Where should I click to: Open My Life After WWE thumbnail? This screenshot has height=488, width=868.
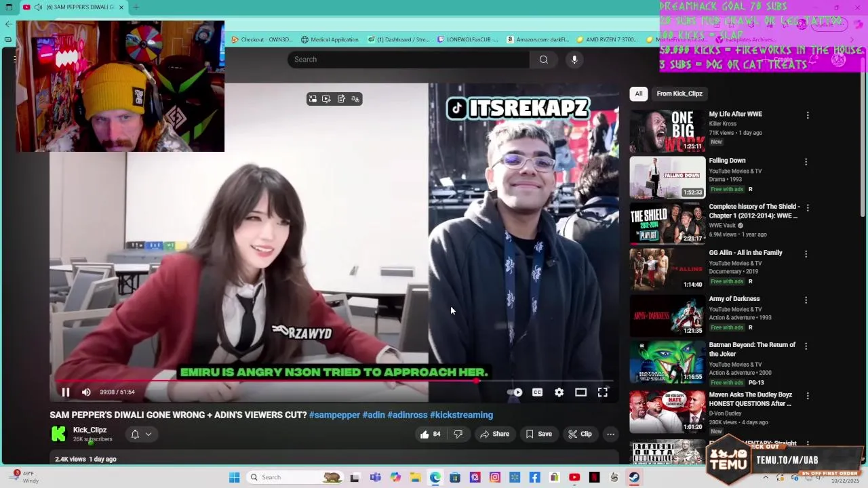tap(667, 131)
